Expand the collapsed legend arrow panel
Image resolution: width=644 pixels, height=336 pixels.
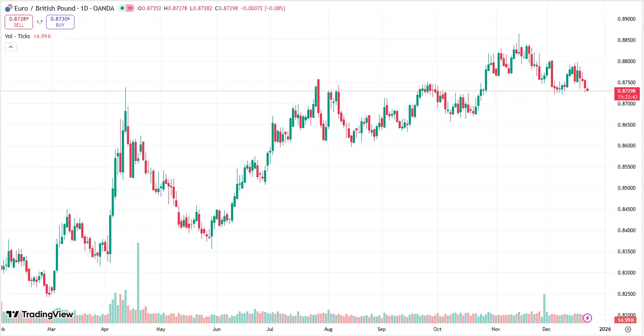click(11, 47)
